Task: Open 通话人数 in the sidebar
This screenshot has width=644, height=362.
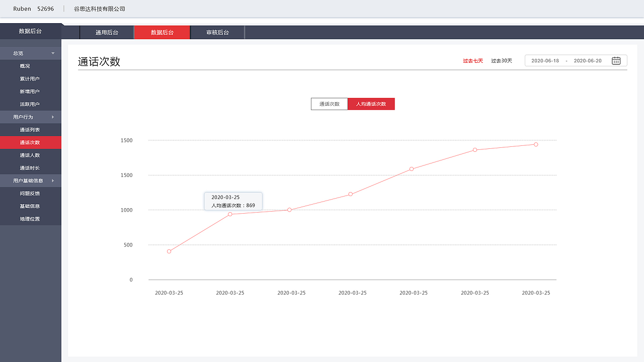Action: (x=30, y=155)
